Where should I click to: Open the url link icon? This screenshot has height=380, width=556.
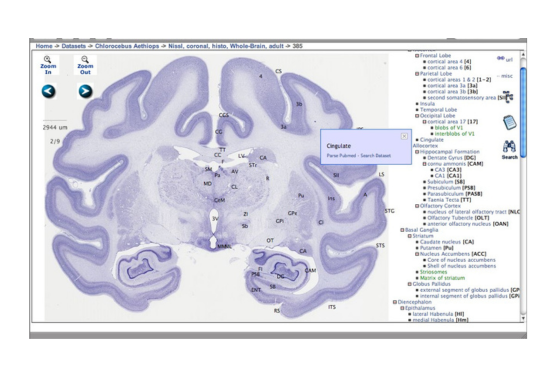tap(505, 59)
